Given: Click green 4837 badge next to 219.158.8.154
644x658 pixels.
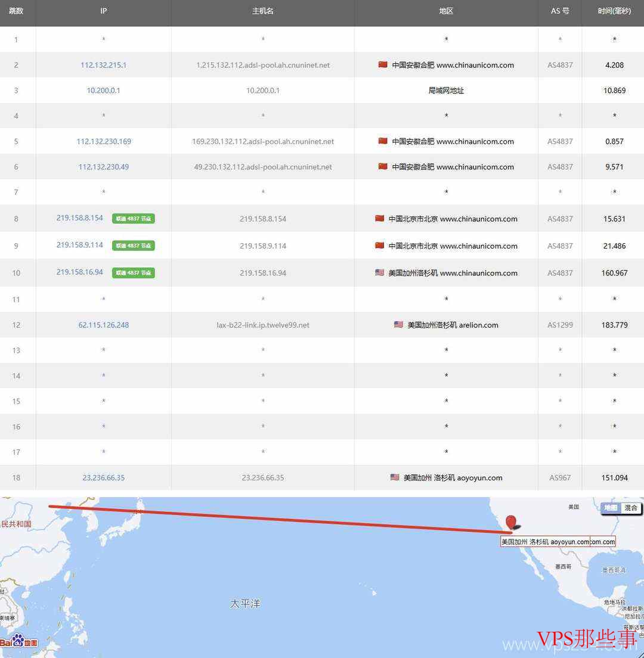Looking at the screenshot, I should pyautogui.click(x=134, y=219).
